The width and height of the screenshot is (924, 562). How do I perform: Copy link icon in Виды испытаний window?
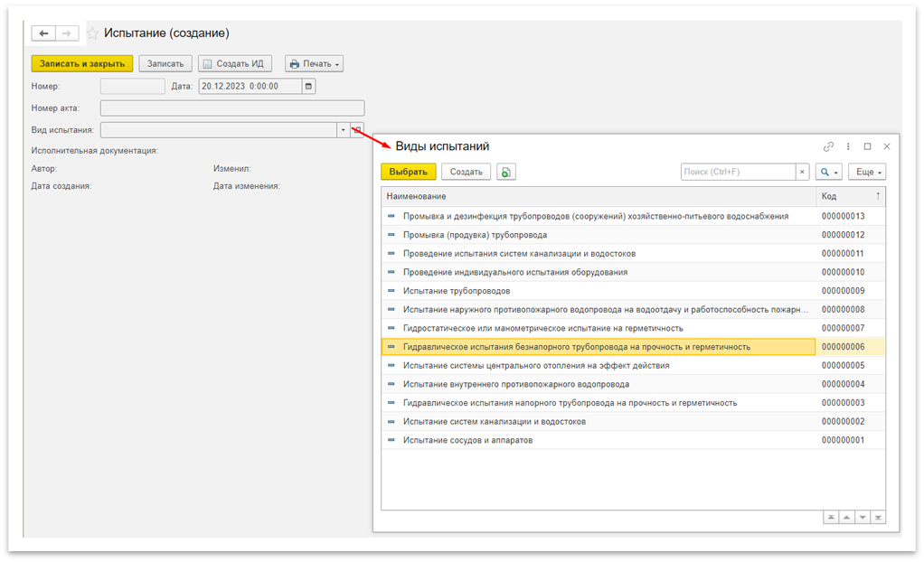point(828,146)
